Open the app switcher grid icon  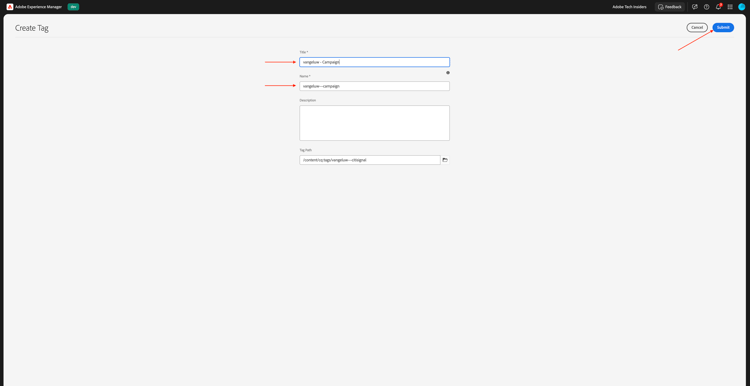730,7
